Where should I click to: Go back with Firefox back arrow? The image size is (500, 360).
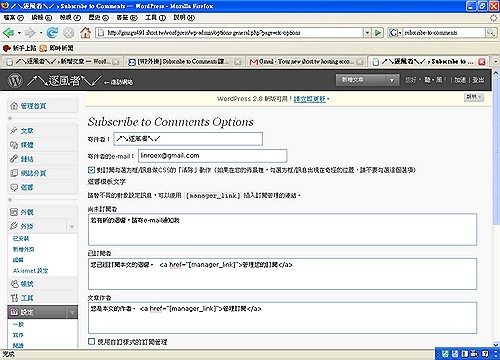(8, 33)
